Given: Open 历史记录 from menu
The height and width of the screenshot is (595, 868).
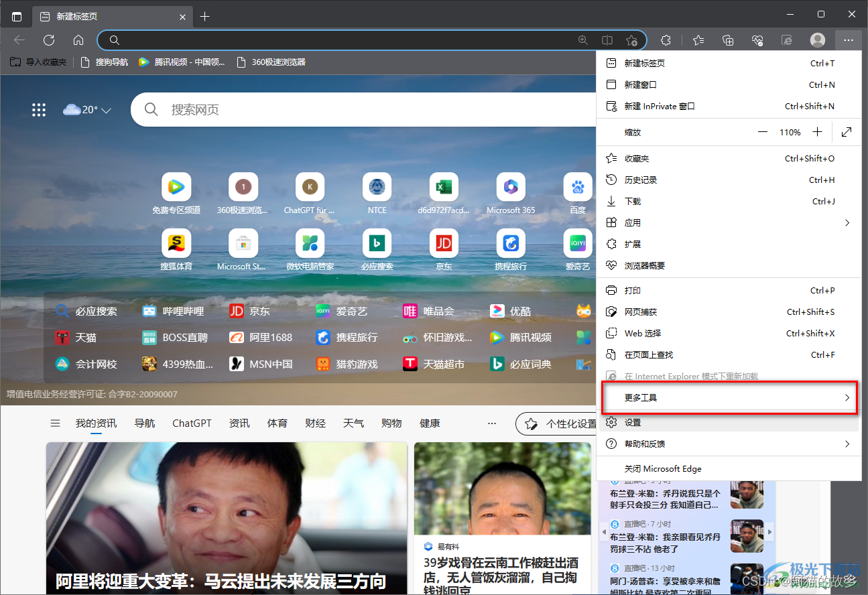Looking at the screenshot, I should (729, 180).
